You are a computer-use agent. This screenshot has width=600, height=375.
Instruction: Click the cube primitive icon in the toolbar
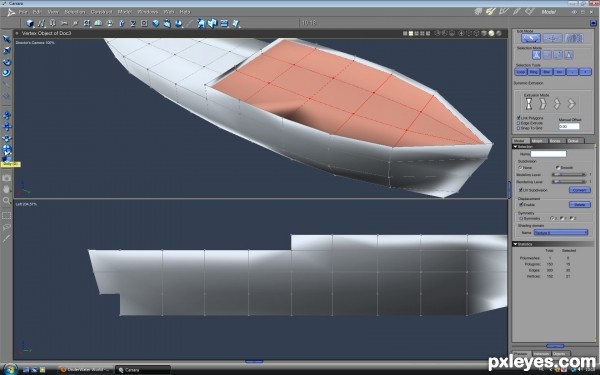[30, 23]
